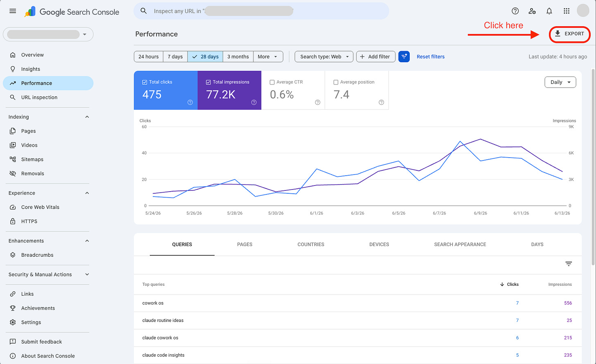Click the Achievements trophy icon
The width and height of the screenshot is (596, 364).
click(13, 308)
